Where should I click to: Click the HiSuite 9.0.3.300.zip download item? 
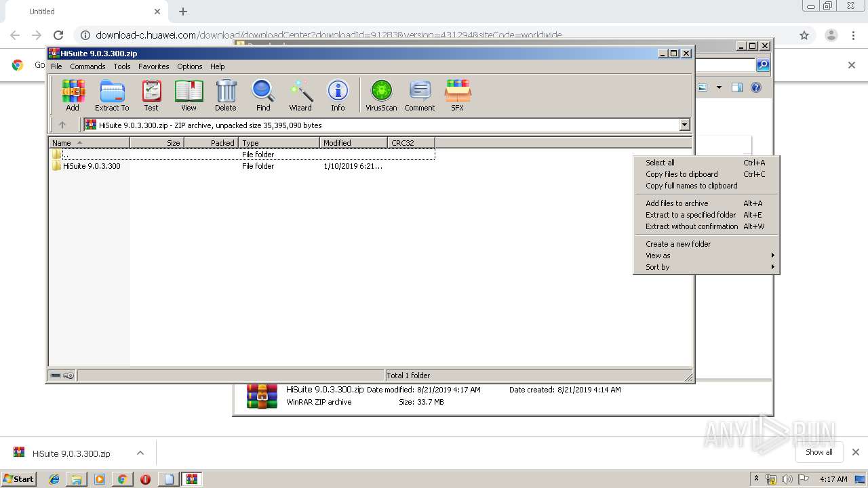pyautogui.click(x=71, y=453)
